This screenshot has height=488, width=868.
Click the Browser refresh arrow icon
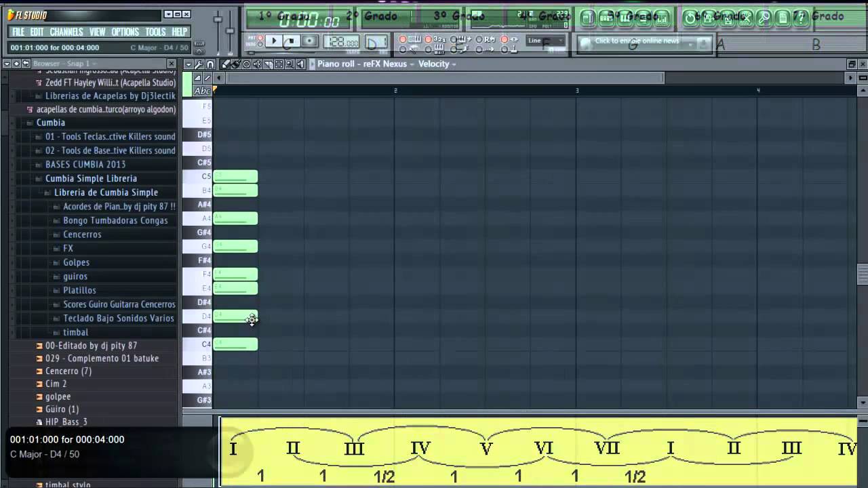click(26, 63)
